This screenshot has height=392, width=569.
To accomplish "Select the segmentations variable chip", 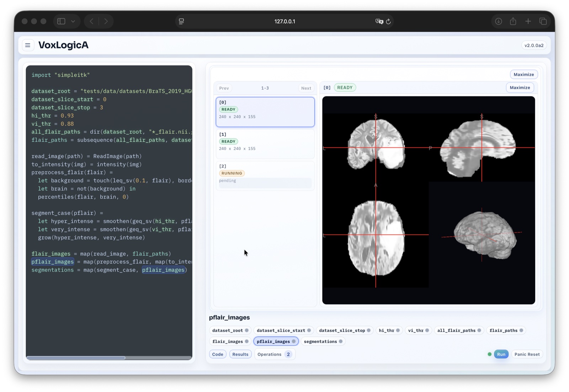I will 323,342.
